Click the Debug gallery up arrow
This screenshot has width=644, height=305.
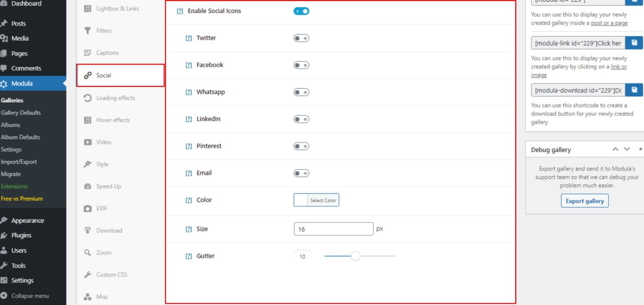click(615, 149)
